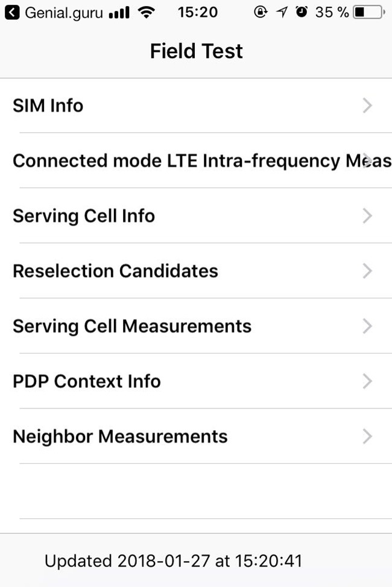392x587 pixels.
Task: Tap the battery icon
Action: (369, 12)
